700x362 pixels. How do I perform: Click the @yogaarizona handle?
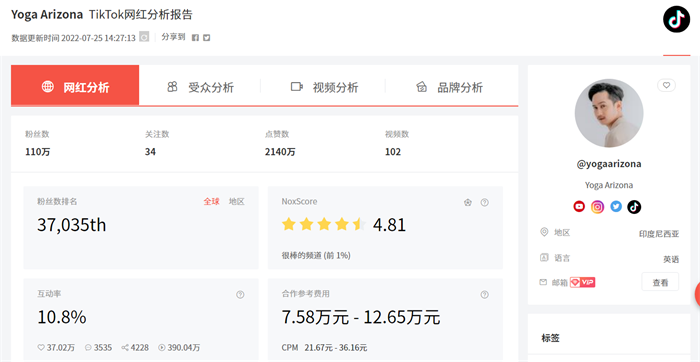point(609,164)
